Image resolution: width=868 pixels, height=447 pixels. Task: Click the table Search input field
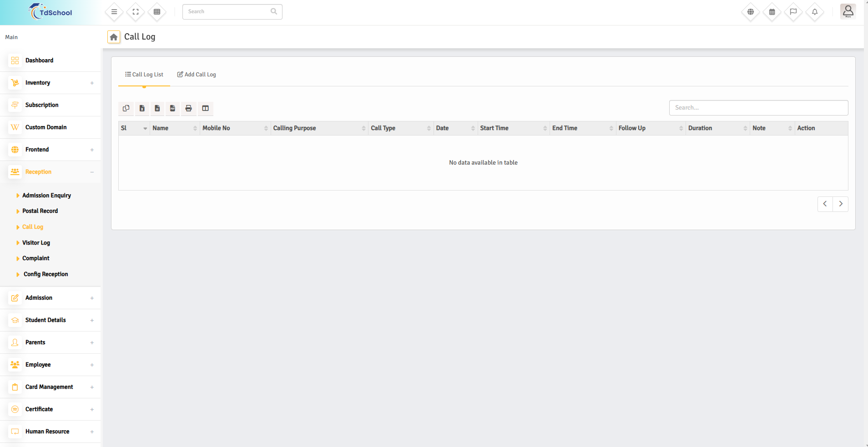click(758, 108)
